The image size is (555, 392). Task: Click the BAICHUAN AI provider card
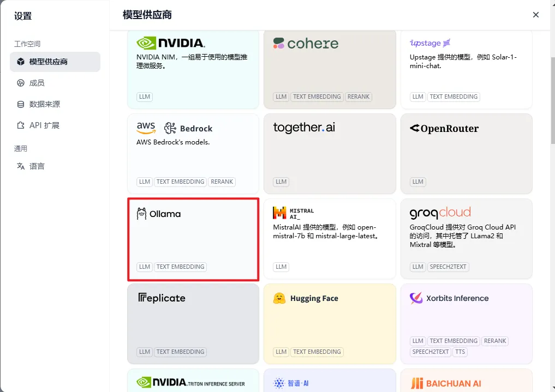tap(466, 381)
